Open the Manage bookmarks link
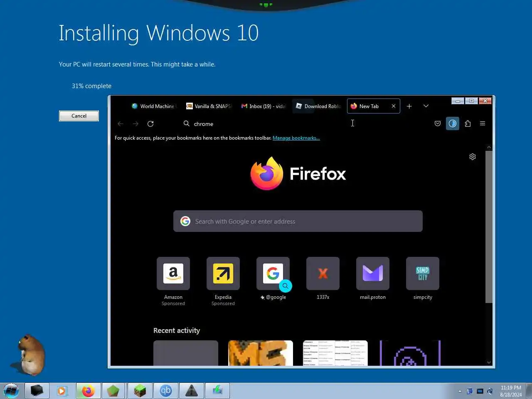532x399 pixels. coord(296,138)
